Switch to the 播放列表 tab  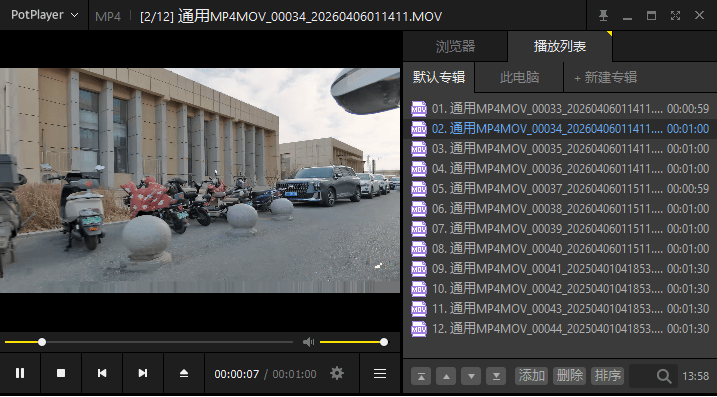pos(560,46)
